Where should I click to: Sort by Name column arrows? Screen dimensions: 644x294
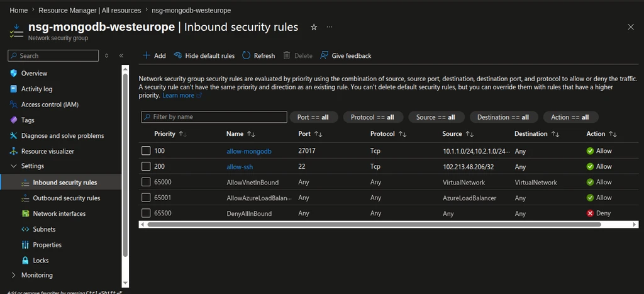(x=251, y=134)
